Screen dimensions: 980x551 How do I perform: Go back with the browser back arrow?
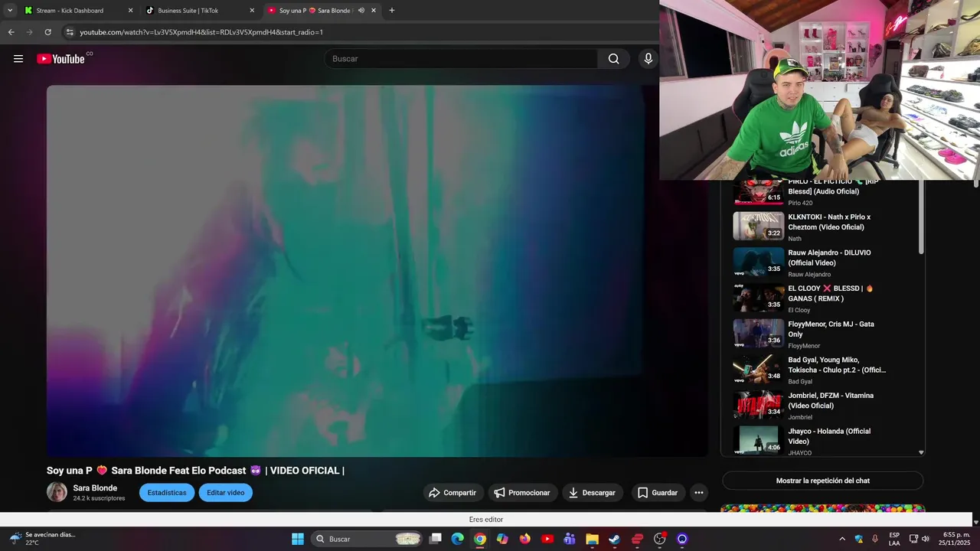[11, 32]
